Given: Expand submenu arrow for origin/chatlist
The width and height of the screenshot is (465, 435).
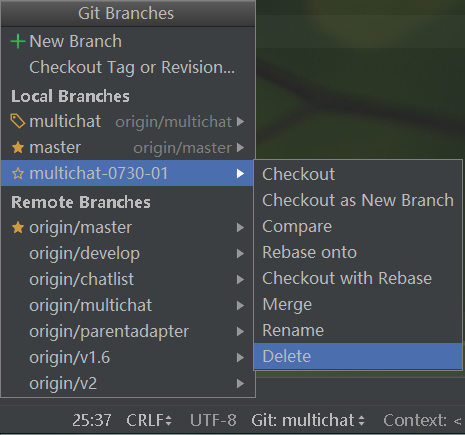Looking at the screenshot, I should click(240, 279).
